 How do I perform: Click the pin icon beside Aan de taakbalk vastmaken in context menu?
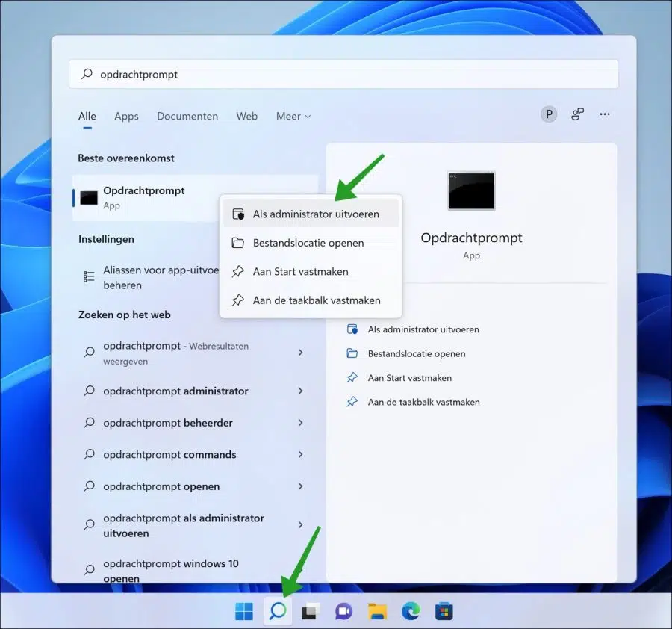(238, 300)
